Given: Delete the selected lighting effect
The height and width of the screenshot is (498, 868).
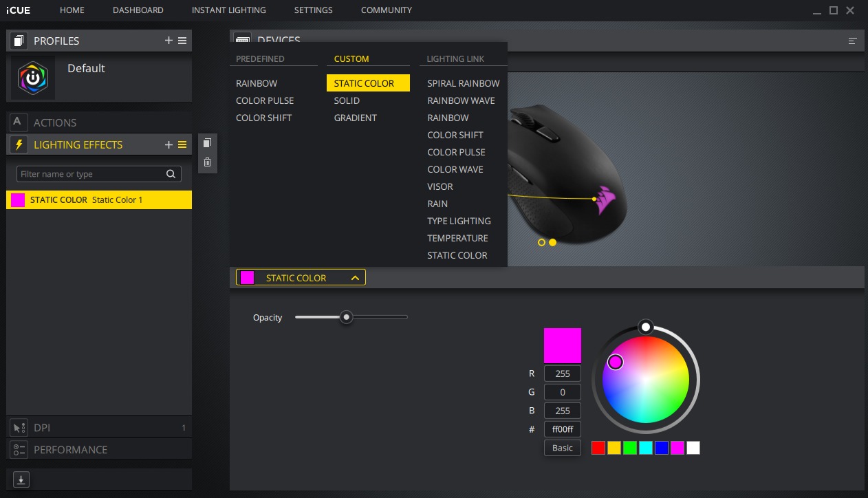Looking at the screenshot, I should click(208, 162).
